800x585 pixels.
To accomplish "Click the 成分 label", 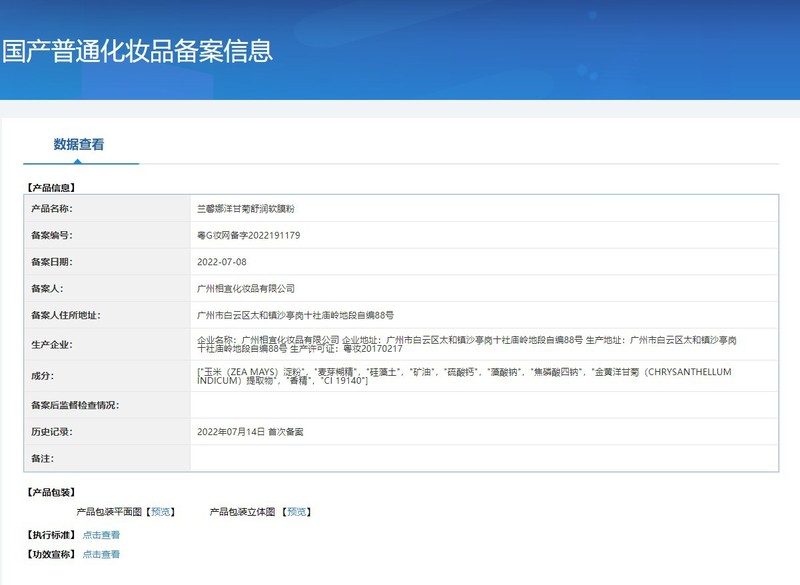I will [42, 376].
